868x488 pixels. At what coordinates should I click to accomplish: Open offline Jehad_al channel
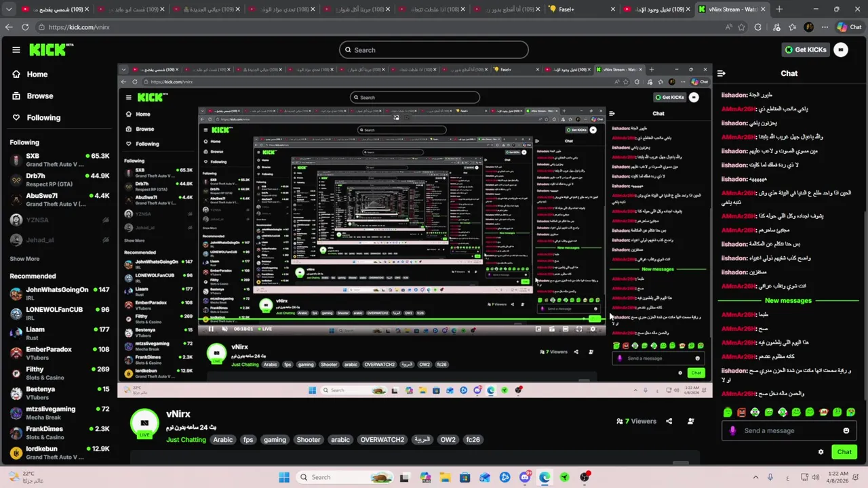tap(60, 240)
